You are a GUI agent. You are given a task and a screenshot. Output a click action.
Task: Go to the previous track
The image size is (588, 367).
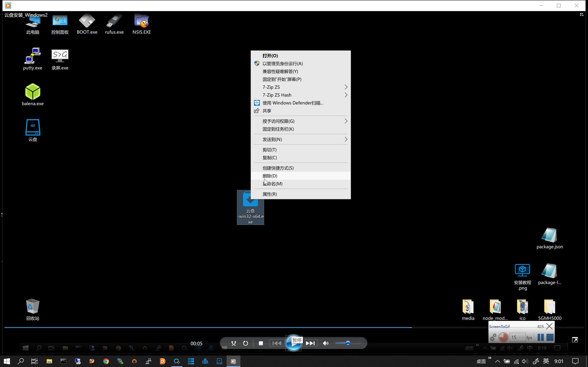pyautogui.click(x=277, y=343)
